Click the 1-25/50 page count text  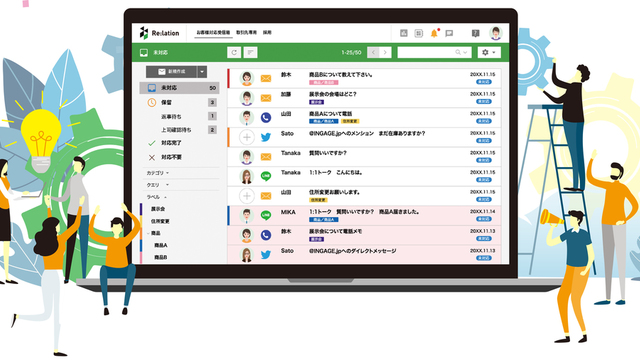click(x=351, y=52)
